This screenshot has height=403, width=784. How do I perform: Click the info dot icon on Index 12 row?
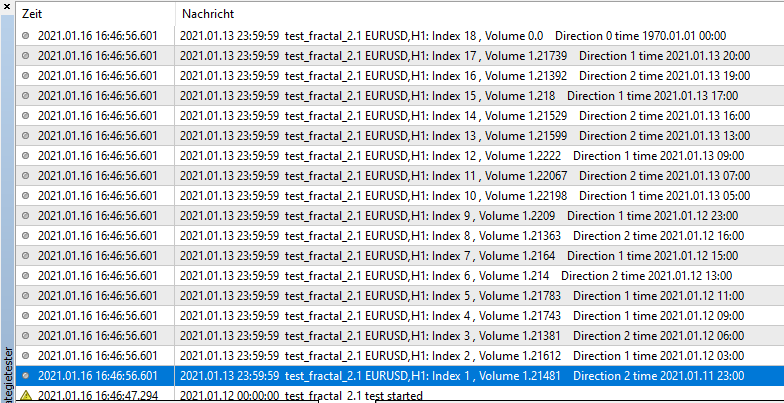click(x=26, y=156)
